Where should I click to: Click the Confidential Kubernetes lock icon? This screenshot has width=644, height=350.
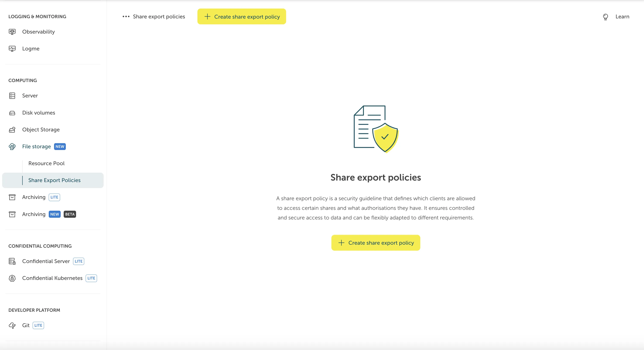[12, 278]
